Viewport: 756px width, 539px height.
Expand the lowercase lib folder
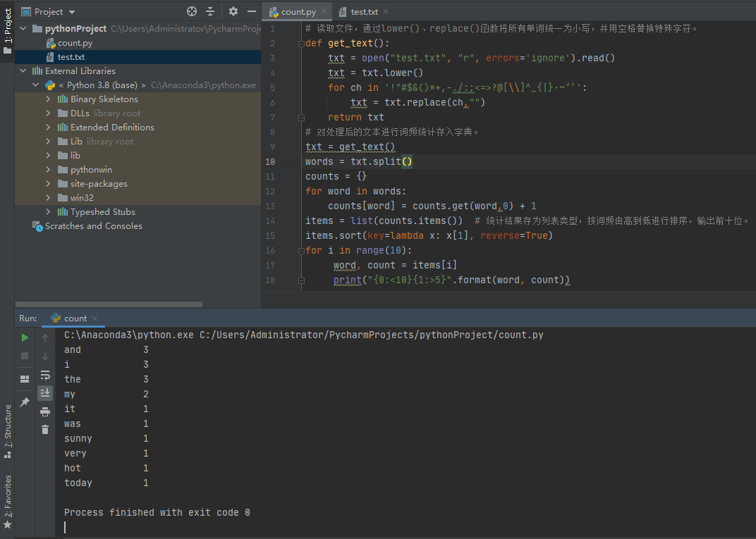pyautogui.click(x=48, y=156)
